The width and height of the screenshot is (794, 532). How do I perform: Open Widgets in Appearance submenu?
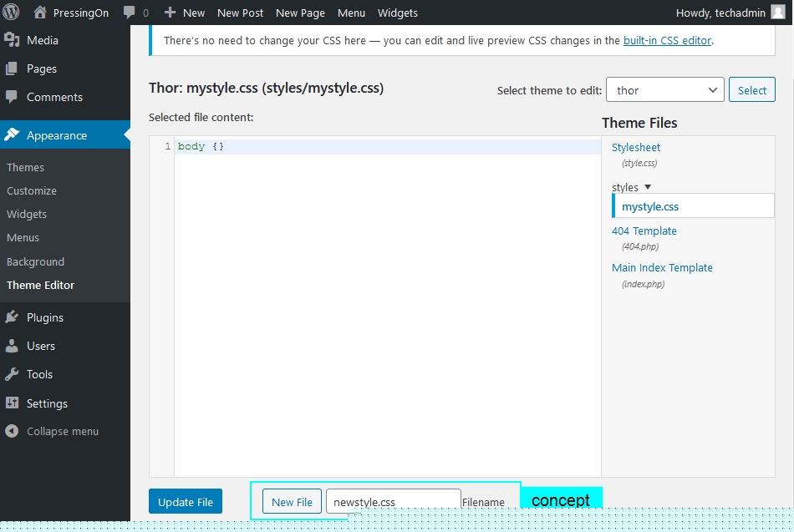coord(27,214)
